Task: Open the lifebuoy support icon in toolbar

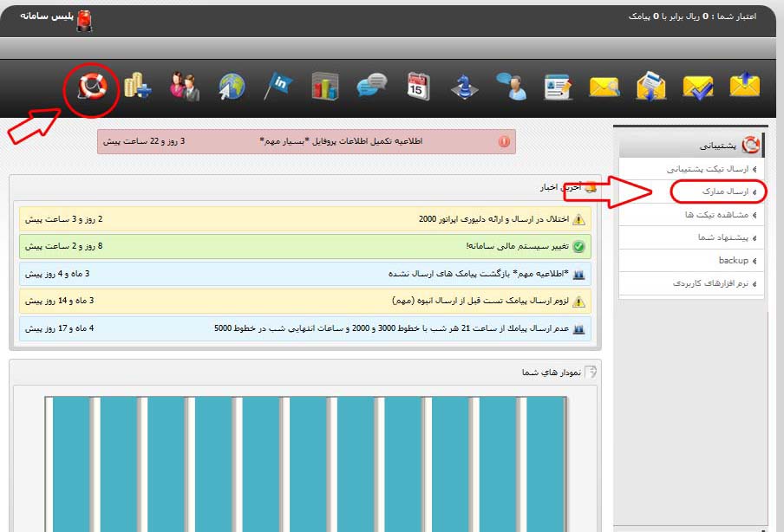Action: point(93,87)
